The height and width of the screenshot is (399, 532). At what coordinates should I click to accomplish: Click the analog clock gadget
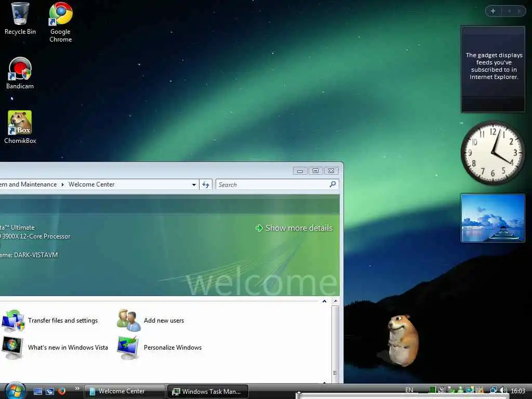tap(493, 153)
